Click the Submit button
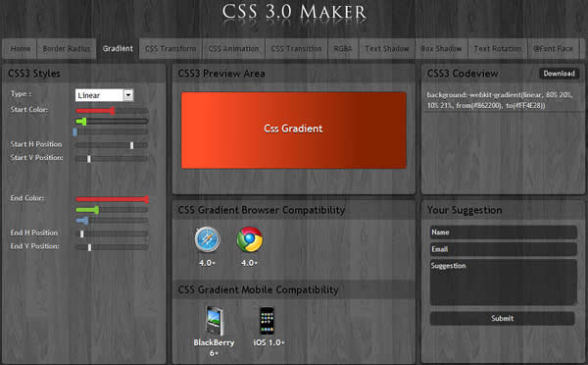588x365 pixels. coord(502,319)
